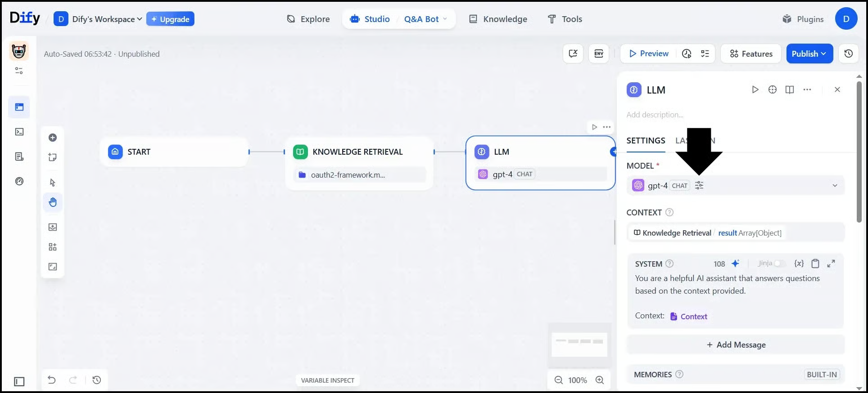868x393 pixels.
Task: Expand the system prompt editor
Action: [831, 263]
